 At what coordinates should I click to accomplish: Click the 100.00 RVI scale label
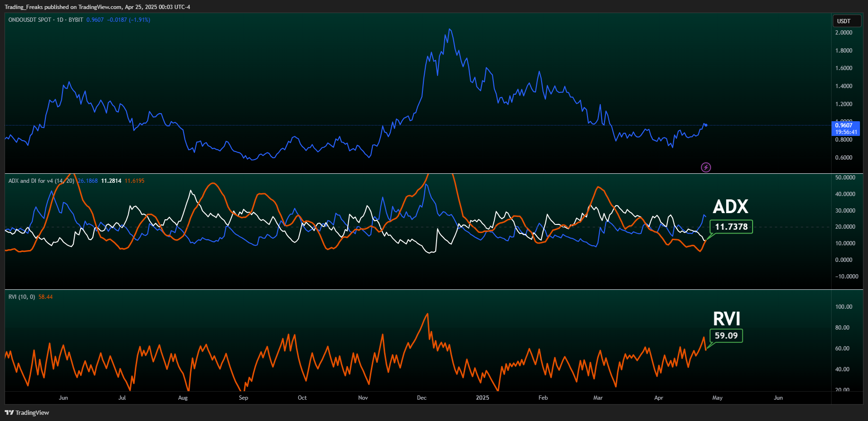click(843, 307)
